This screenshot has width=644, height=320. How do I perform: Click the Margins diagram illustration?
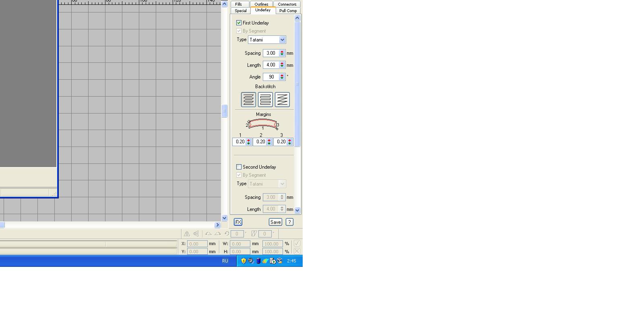263,124
